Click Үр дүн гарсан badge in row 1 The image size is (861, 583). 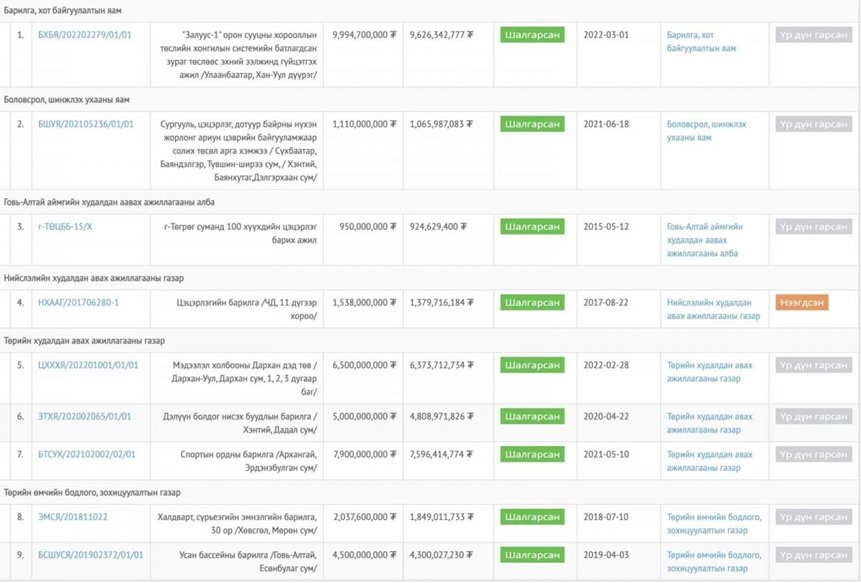pyautogui.click(x=813, y=34)
